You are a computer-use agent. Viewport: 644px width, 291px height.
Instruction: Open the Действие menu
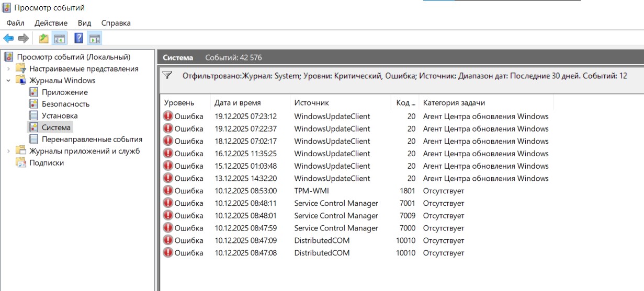[x=51, y=23]
